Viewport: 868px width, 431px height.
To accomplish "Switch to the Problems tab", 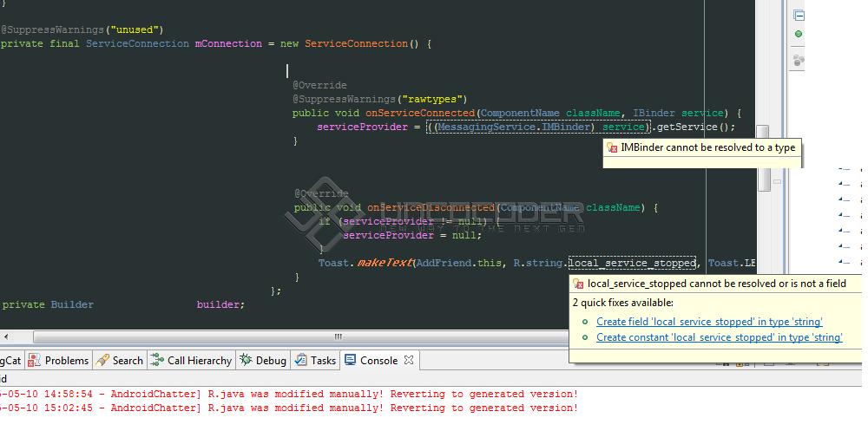I will [x=59, y=361].
